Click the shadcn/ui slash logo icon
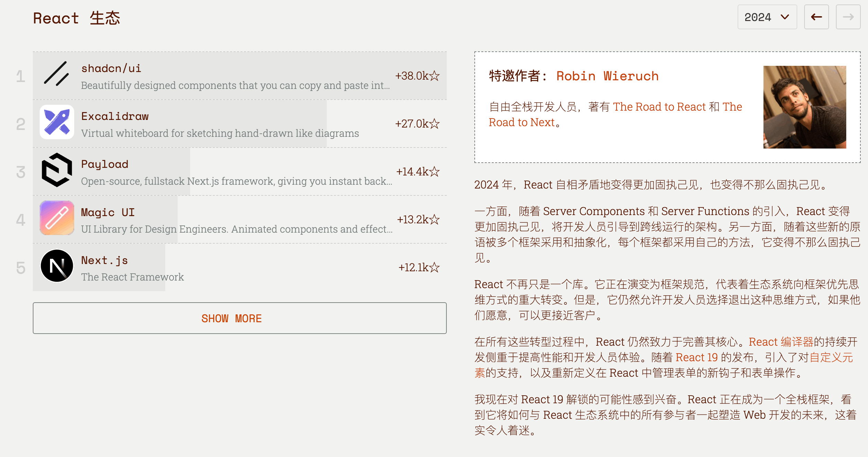The image size is (868, 457). point(57,74)
